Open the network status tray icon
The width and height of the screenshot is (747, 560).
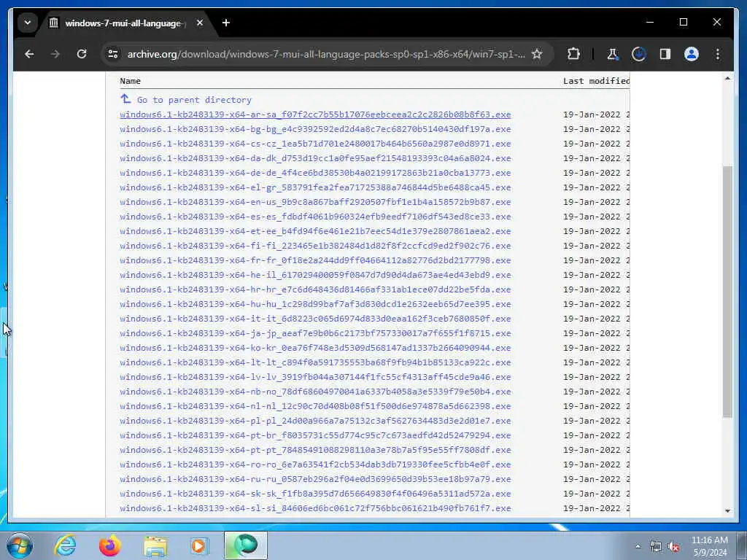pos(656,547)
